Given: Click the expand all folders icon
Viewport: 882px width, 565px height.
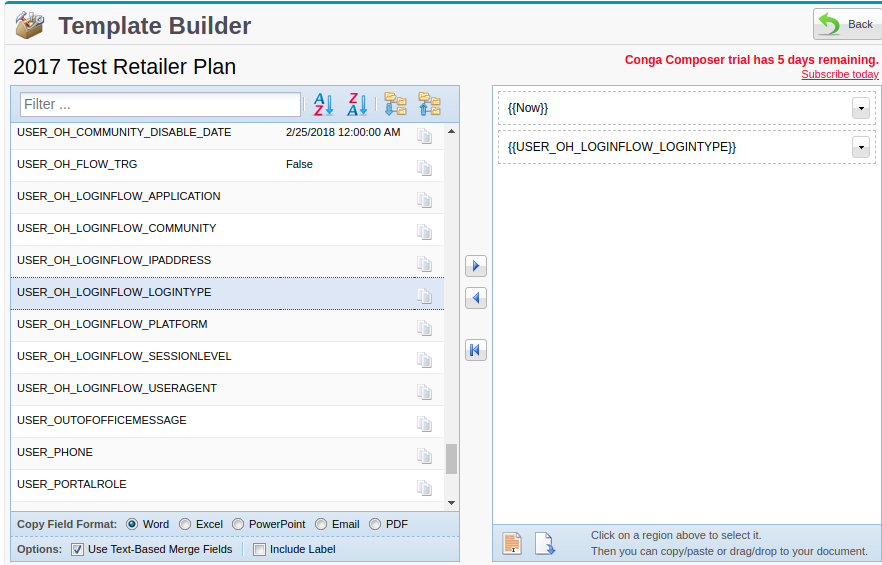Looking at the screenshot, I should tap(396, 104).
